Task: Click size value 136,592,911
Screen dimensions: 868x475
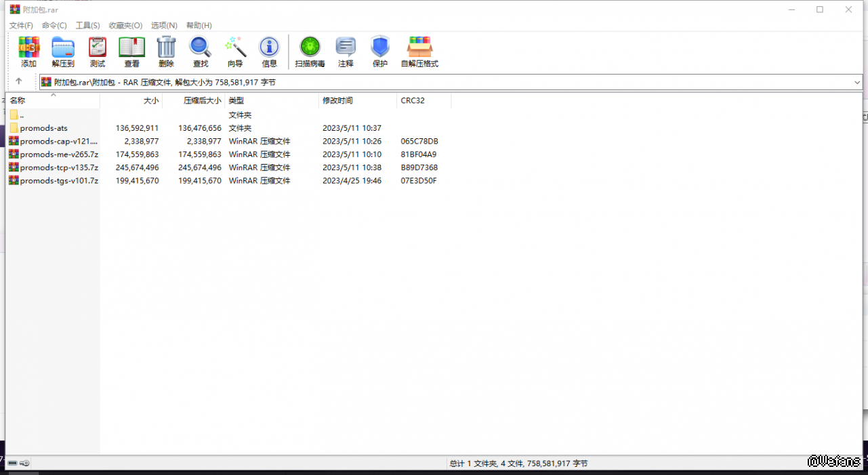Action: click(138, 128)
